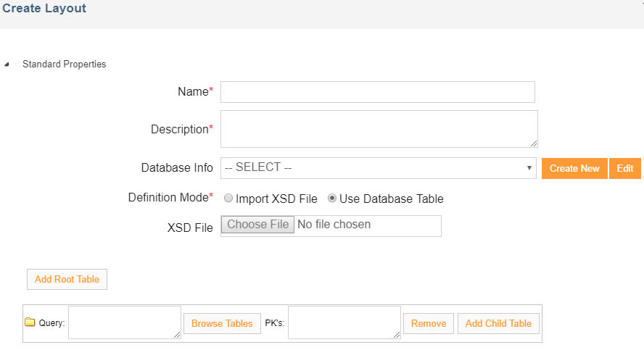The width and height of the screenshot is (644, 350).
Task: Click Choose File for XSD File
Action: click(x=257, y=225)
